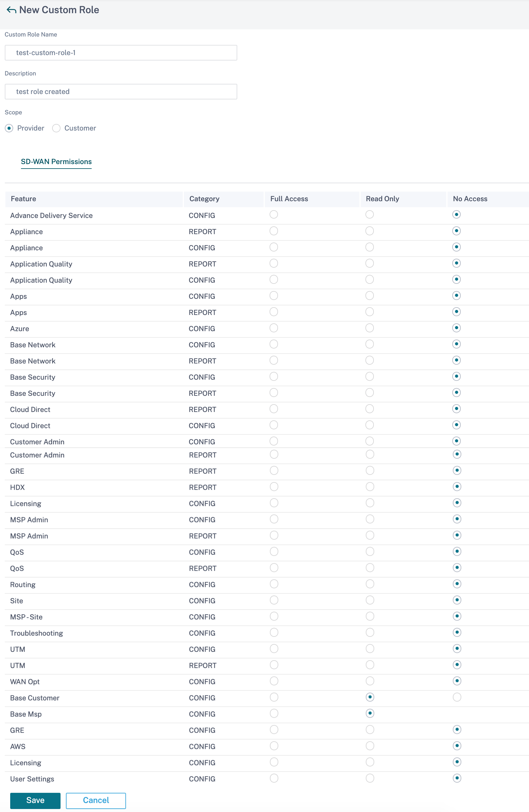The width and height of the screenshot is (529, 812).
Task: Set Advance Delivery Service to Read Only
Action: (x=370, y=215)
